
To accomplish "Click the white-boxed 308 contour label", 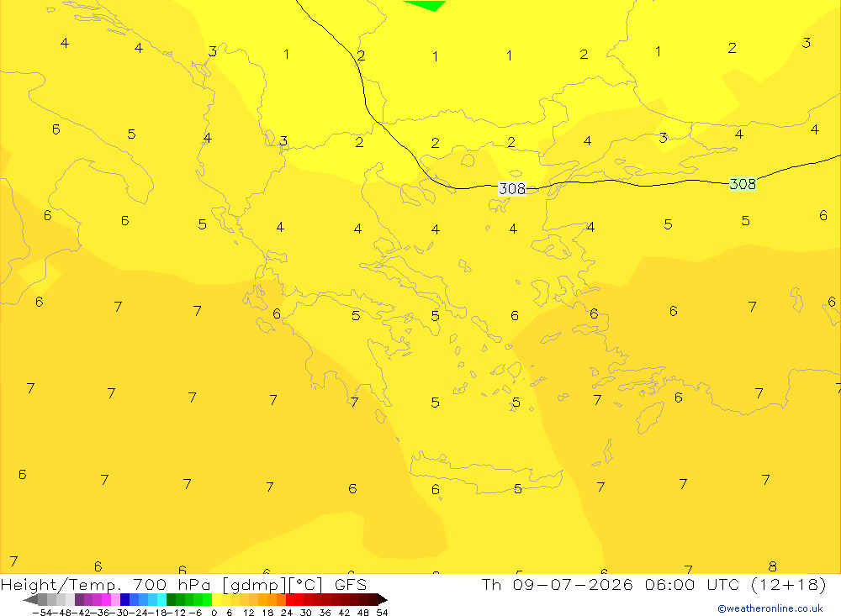I will tap(512, 188).
